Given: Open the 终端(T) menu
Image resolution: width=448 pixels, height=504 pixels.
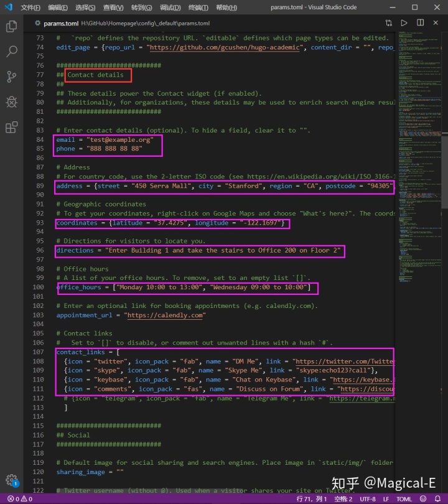Looking at the screenshot, I should (198, 7).
